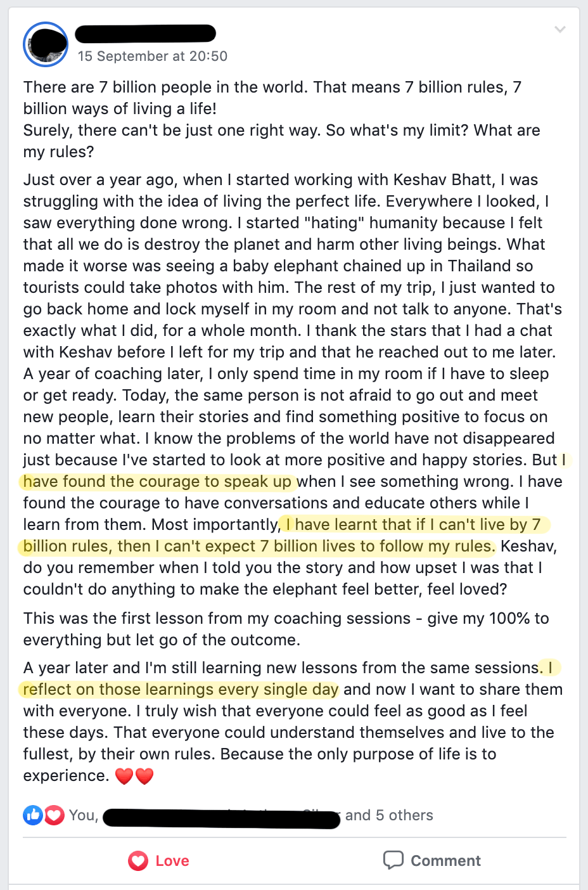Click the redacted author name at top

click(146, 33)
